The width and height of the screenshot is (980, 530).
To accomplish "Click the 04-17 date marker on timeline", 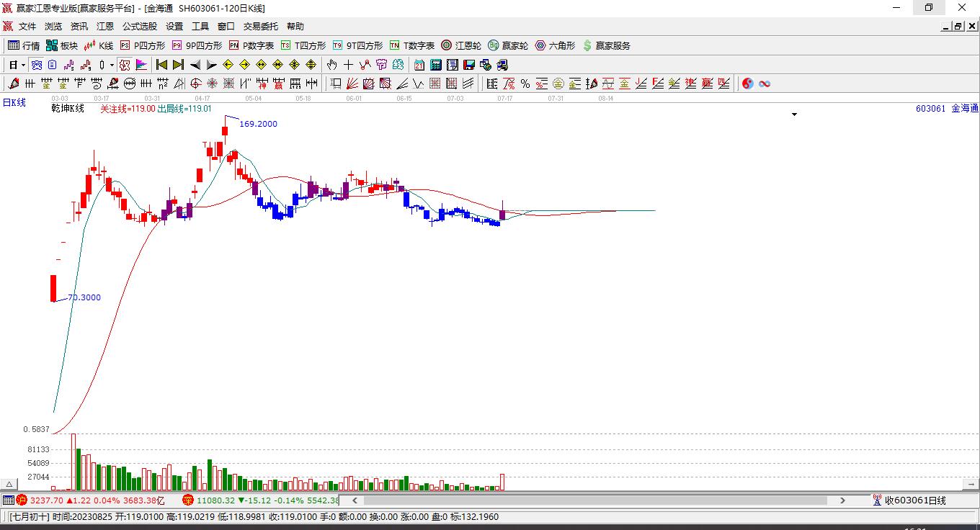I will pos(202,98).
